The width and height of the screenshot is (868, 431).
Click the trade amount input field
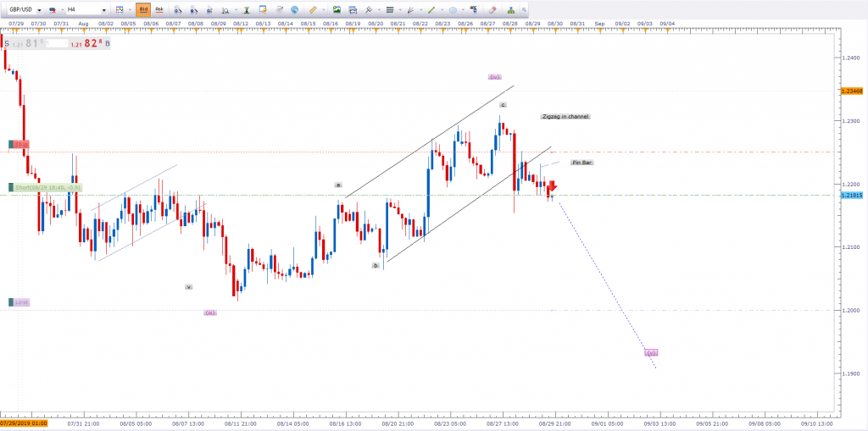(59, 42)
